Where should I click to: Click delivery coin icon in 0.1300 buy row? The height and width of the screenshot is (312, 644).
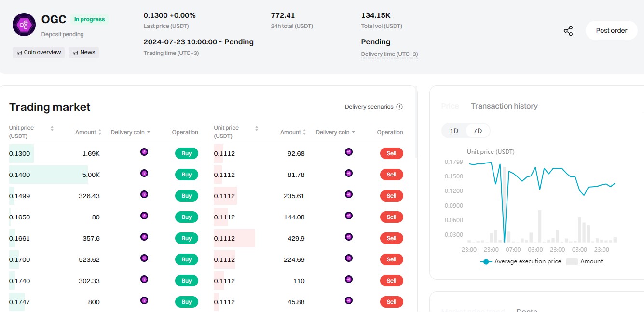pos(144,152)
